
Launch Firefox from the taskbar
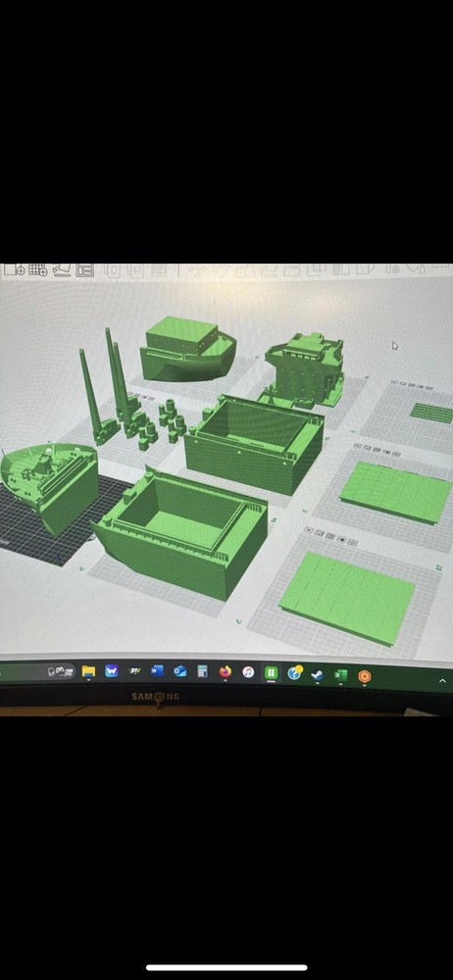point(226,672)
